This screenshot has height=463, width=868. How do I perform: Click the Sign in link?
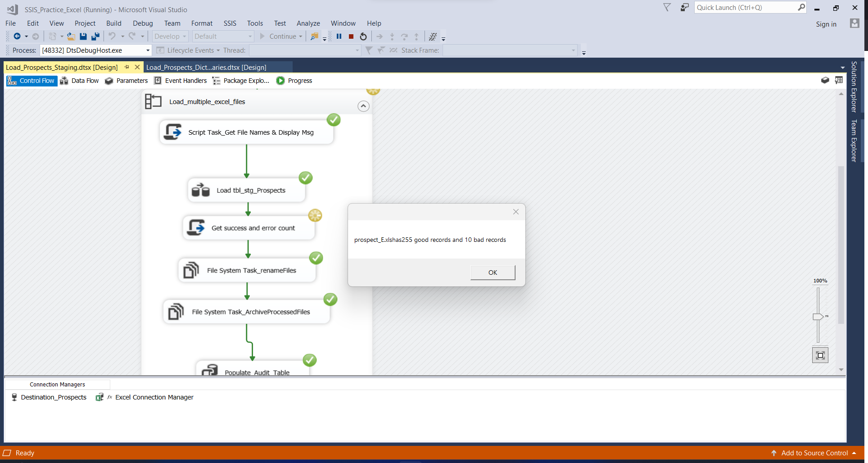pyautogui.click(x=826, y=24)
